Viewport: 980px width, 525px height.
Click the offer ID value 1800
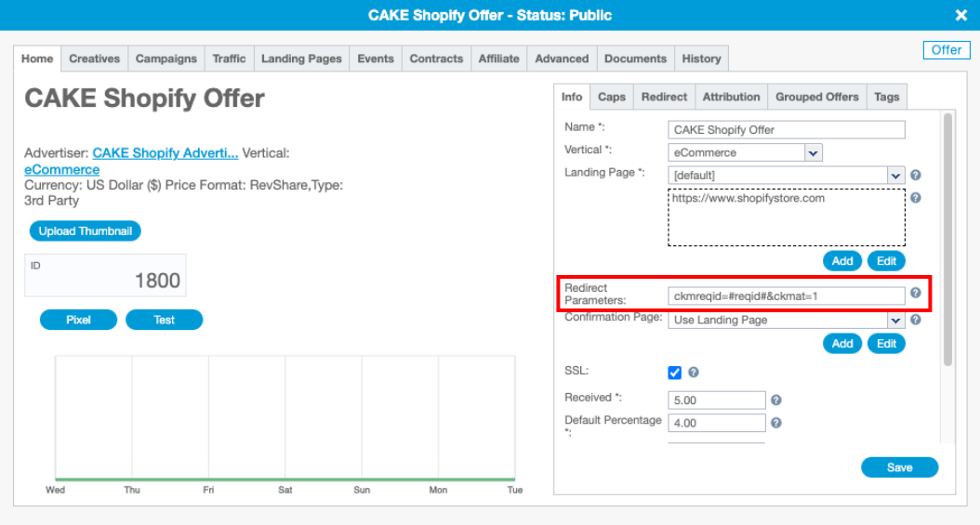(157, 281)
